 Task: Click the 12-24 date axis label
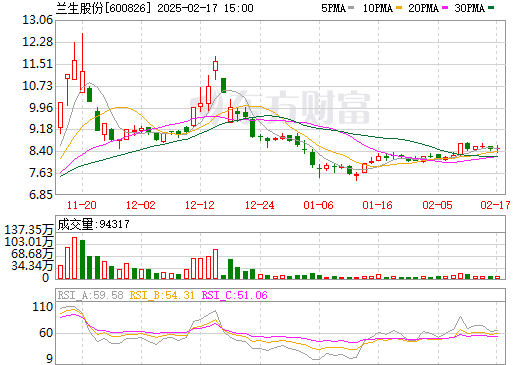click(259, 205)
